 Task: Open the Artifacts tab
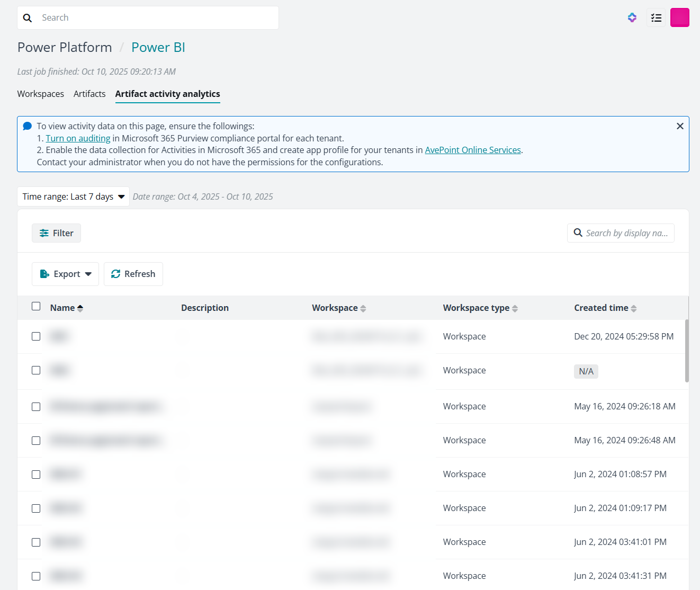point(89,94)
